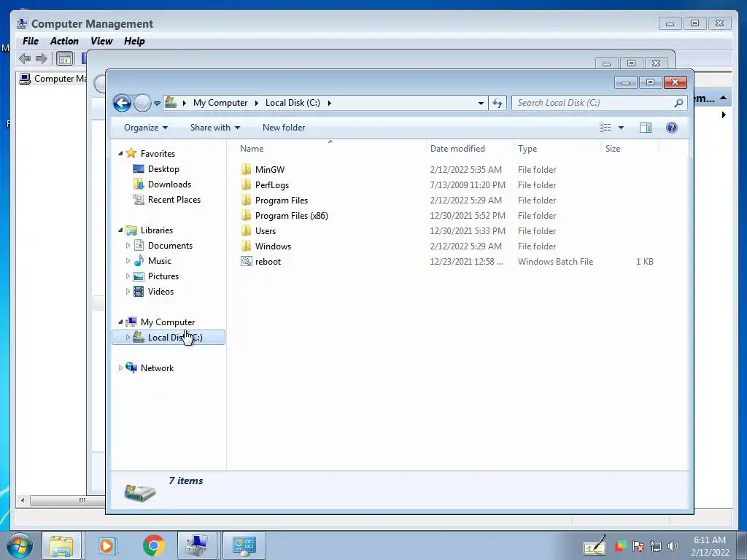
Task: Select the Users folder icon
Action: pos(247,230)
